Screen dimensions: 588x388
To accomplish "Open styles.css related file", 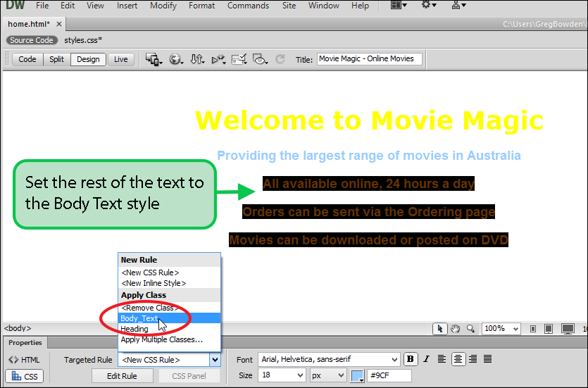I will [83, 40].
